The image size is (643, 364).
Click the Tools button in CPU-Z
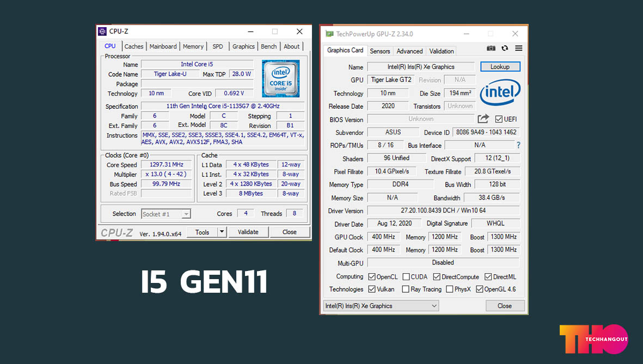(x=202, y=232)
